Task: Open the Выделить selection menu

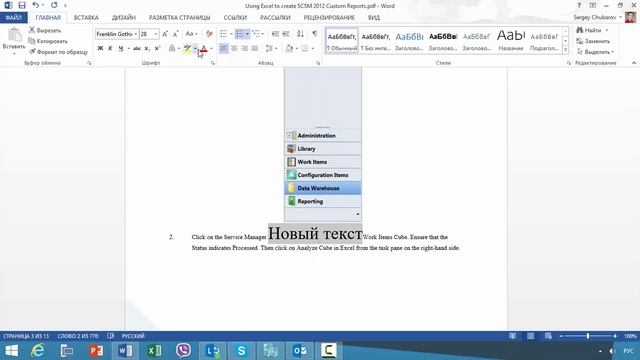Action: coord(595,52)
